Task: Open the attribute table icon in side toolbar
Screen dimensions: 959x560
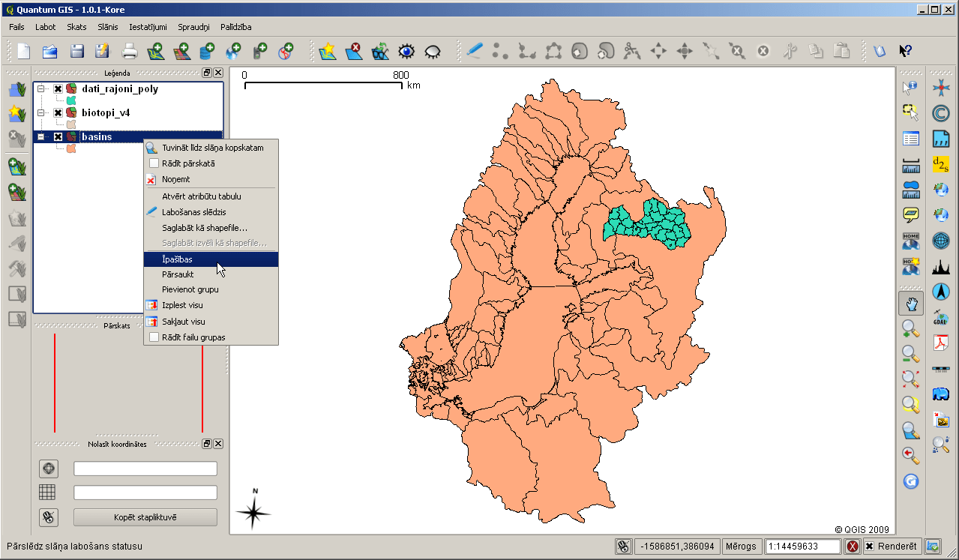Action: pos(910,139)
